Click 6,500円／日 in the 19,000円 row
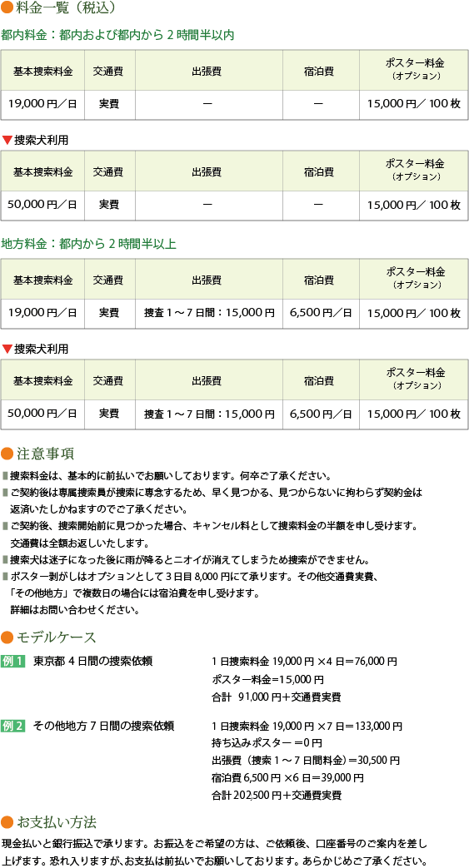Image resolution: width=469 pixels, height=868 pixels. 321,313
